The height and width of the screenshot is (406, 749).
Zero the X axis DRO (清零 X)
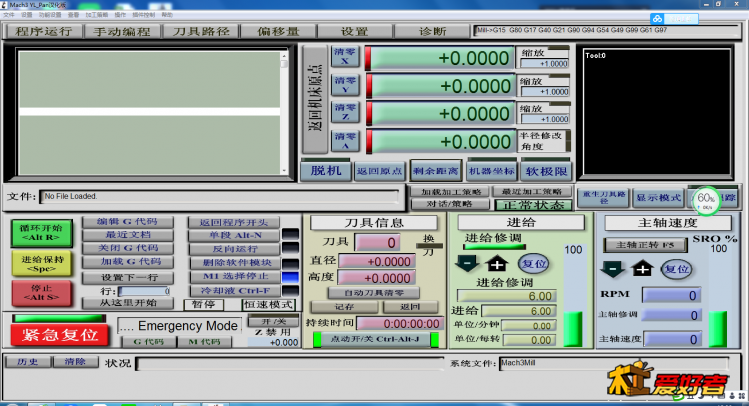click(345, 56)
